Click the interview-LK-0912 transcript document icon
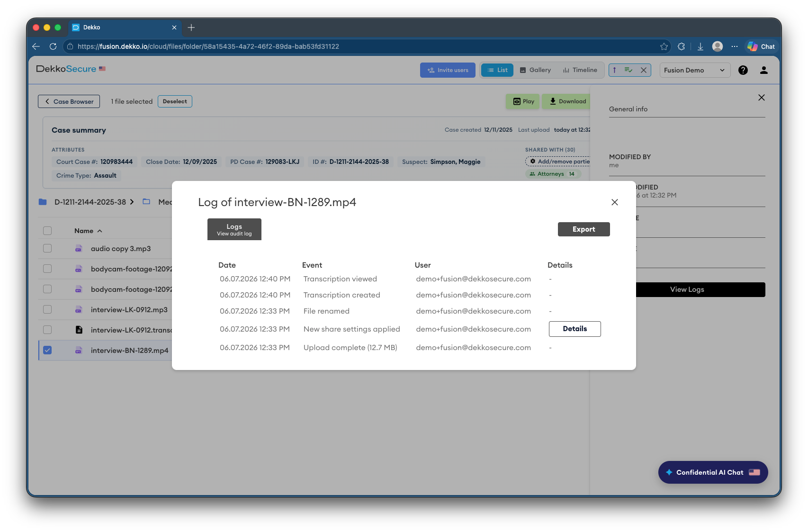 click(x=79, y=330)
